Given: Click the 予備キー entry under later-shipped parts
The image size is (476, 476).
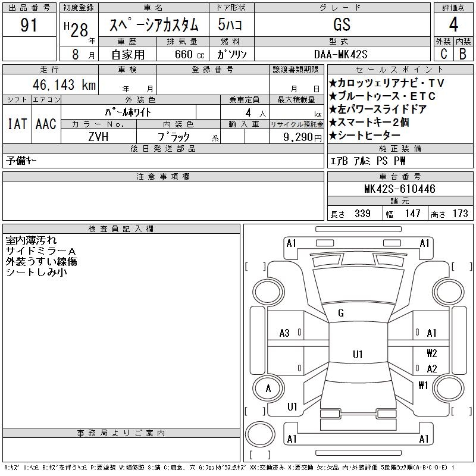Looking at the screenshot, I should pos(21,161).
